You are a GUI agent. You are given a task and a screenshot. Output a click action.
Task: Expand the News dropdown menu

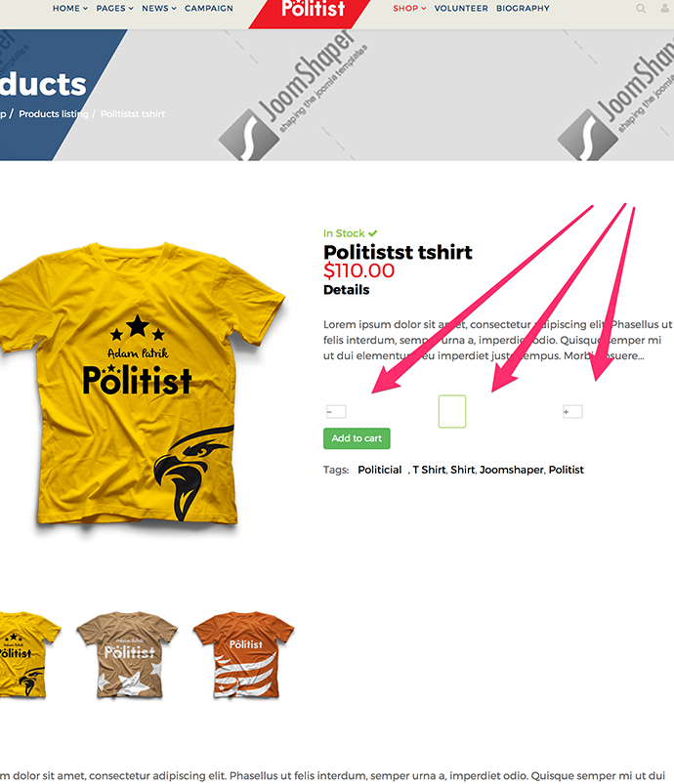pyautogui.click(x=159, y=9)
